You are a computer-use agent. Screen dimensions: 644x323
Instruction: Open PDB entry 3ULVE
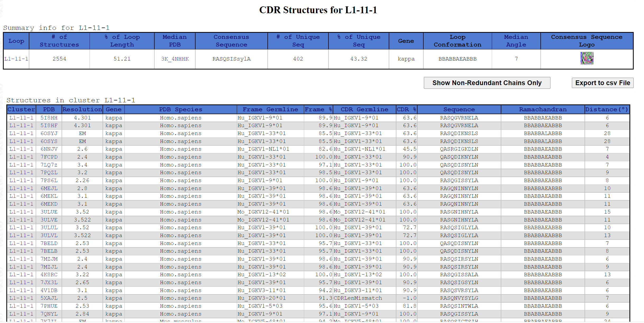point(49,220)
